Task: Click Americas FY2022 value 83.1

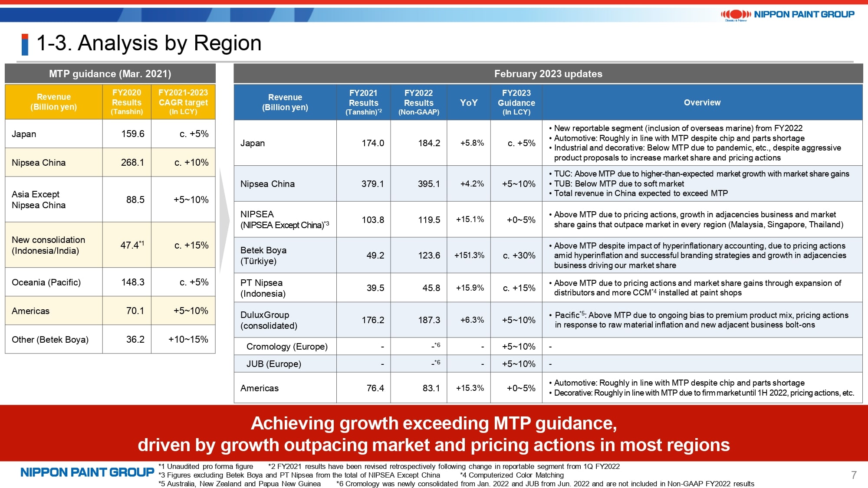Action: tap(431, 388)
